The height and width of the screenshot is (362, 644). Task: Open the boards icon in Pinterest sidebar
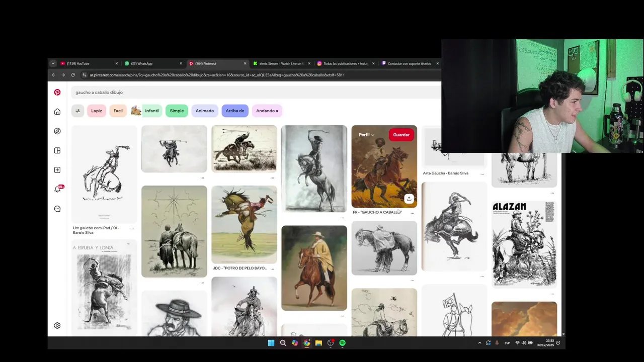(57, 150)
